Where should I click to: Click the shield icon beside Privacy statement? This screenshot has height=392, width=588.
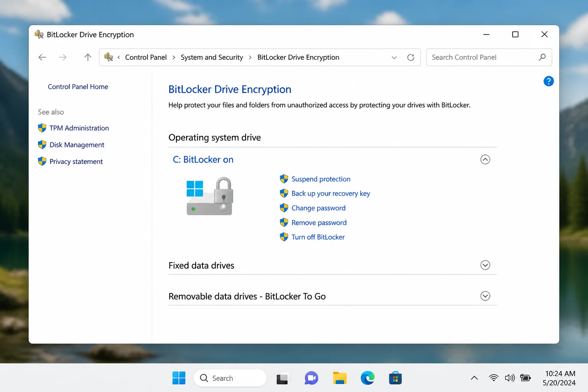42,162
